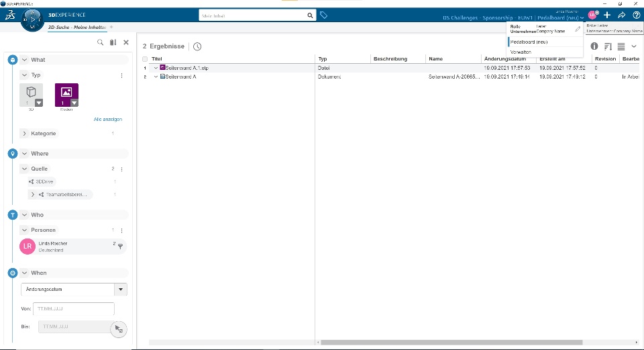Click the Titel column header
This screenshot has width=644, height=350.
pos(156,59)
